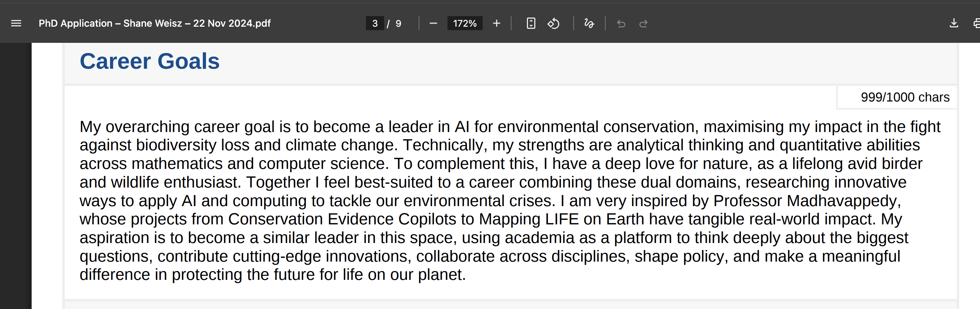This screenshot has height=309, width=980.
Task: Zoom out using the minus button
Action: pos(434,23)
